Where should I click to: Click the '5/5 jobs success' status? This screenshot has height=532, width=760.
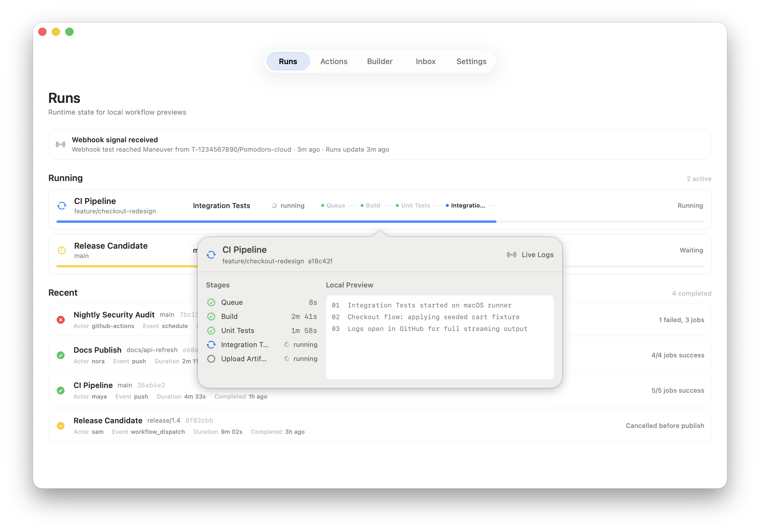coord(678,391)
